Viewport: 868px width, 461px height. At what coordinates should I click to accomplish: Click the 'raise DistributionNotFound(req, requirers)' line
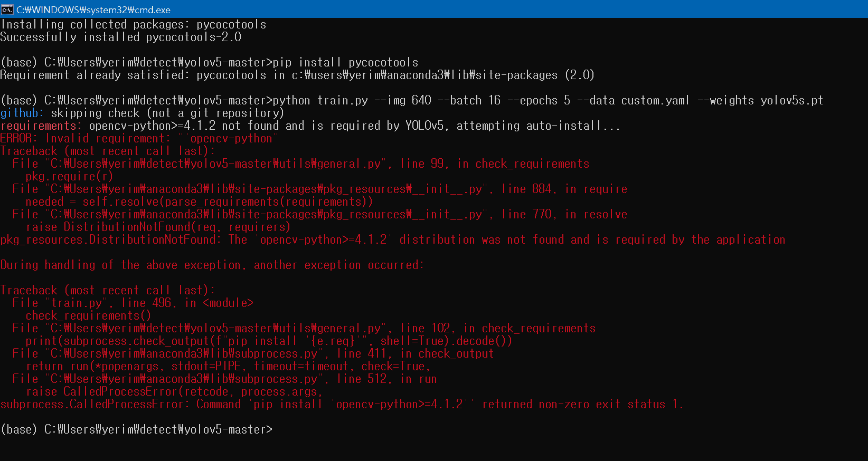click(x=158, y=227)
